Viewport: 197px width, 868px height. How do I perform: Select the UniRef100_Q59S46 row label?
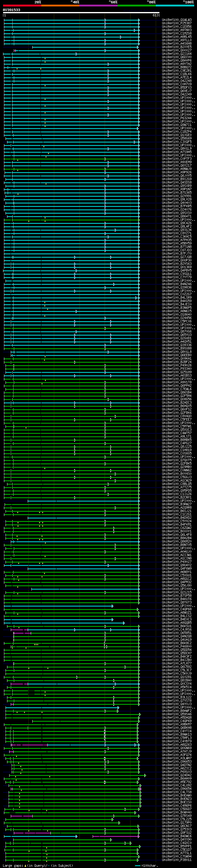tap(177, 714)
